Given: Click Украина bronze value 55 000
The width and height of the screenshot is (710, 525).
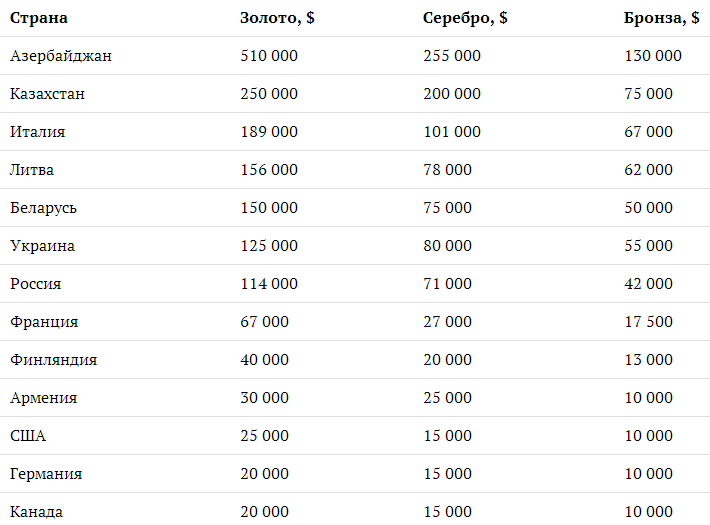Looking at the screenshot, I should tap(648, 246).
